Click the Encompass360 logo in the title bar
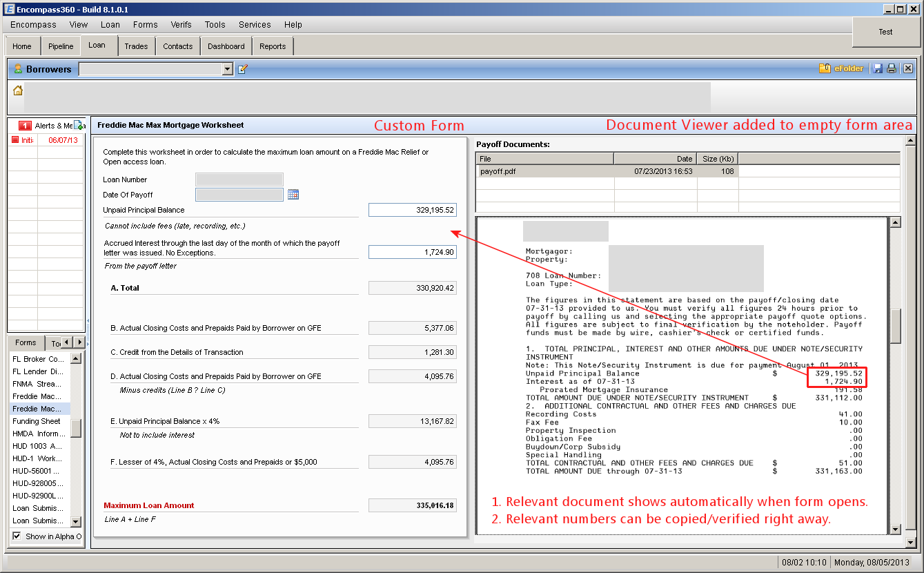This screenshot has width=924, height=573. click(x=9, y=9)
